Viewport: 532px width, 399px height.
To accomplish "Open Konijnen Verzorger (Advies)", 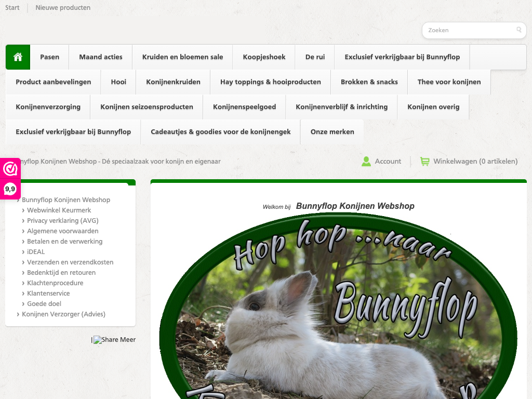I will click(x=63, y=314).
